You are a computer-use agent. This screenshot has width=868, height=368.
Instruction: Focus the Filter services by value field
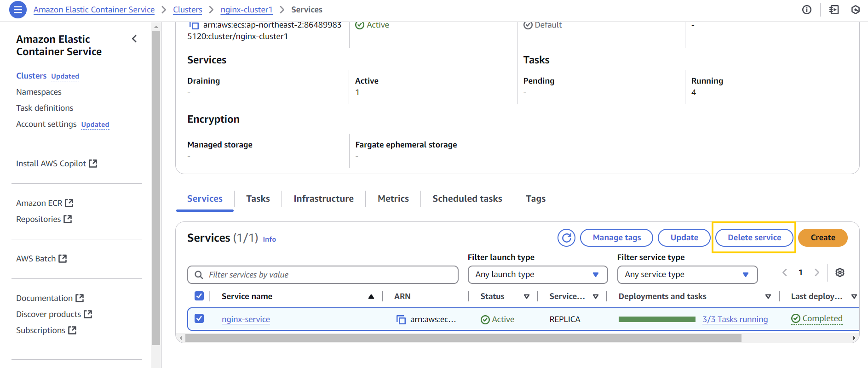[x=323, y=275]
